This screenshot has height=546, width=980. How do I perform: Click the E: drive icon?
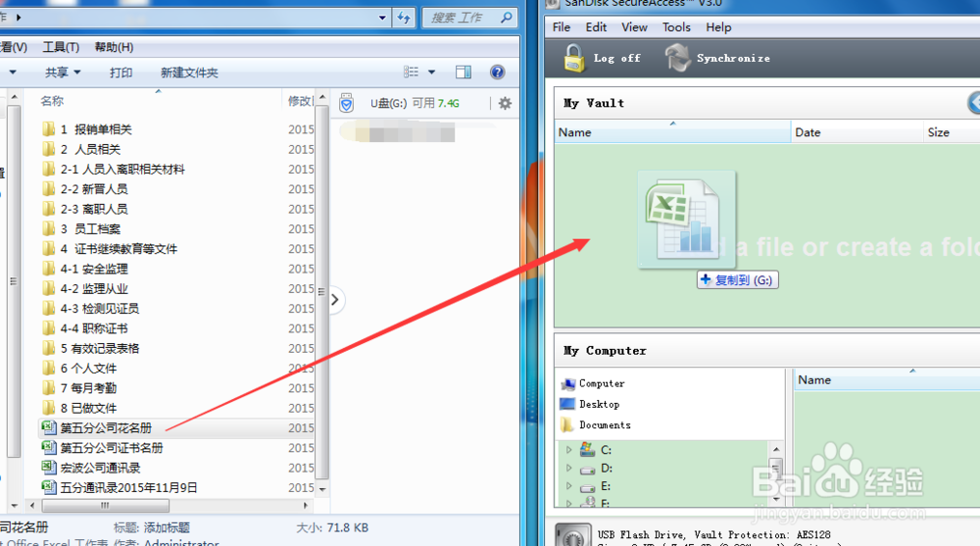tap(587, 486)
